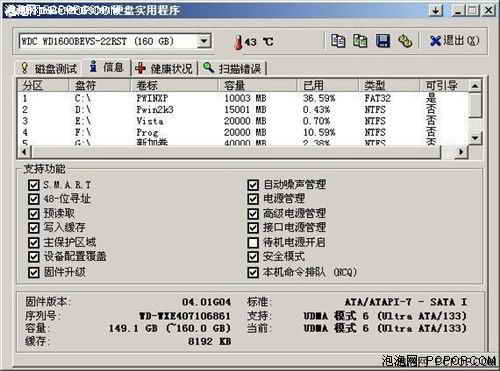500x371 pixels.
Task: Click the firmware version 04.01G04 value
Action: point(206,302)
